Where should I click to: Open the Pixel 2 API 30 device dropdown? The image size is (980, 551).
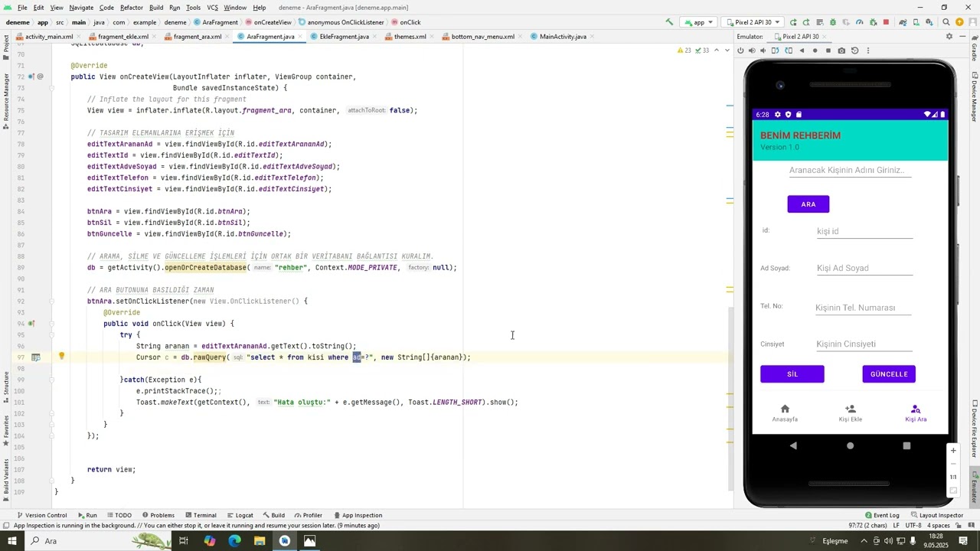point(753,22)
